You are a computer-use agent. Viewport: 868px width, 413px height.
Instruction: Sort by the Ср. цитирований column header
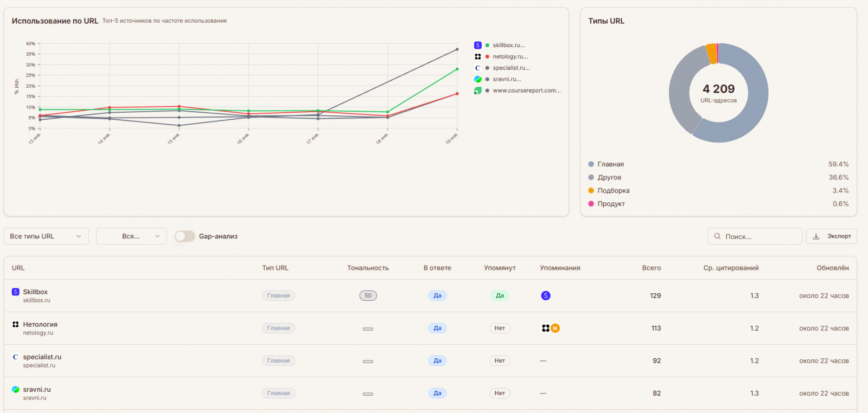click(731, 268)
